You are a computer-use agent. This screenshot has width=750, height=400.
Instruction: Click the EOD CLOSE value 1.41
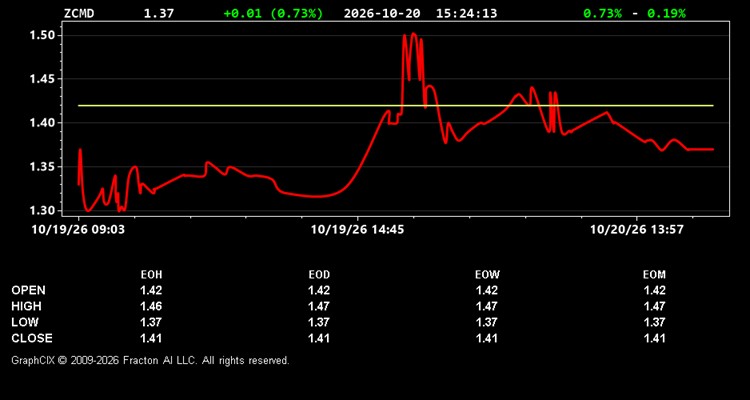click(x=319, y=338)
